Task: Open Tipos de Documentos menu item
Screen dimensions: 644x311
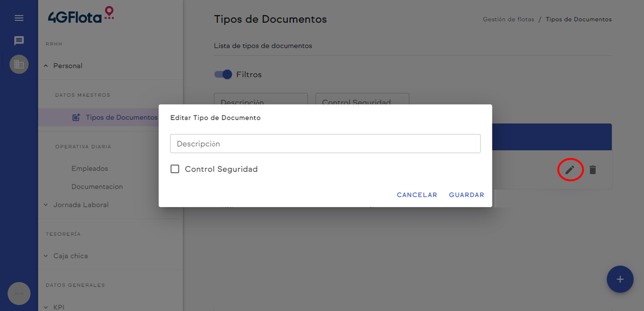Action: (121, 117)
